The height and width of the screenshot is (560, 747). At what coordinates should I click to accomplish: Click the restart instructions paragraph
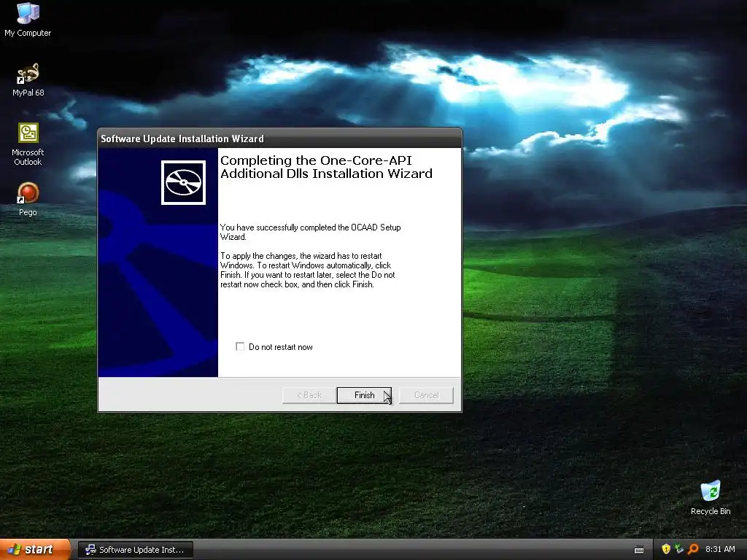coord(307,270)
